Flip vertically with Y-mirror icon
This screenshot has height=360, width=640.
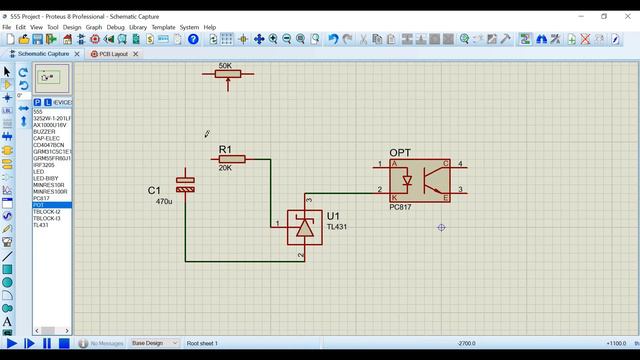[23, 121]
